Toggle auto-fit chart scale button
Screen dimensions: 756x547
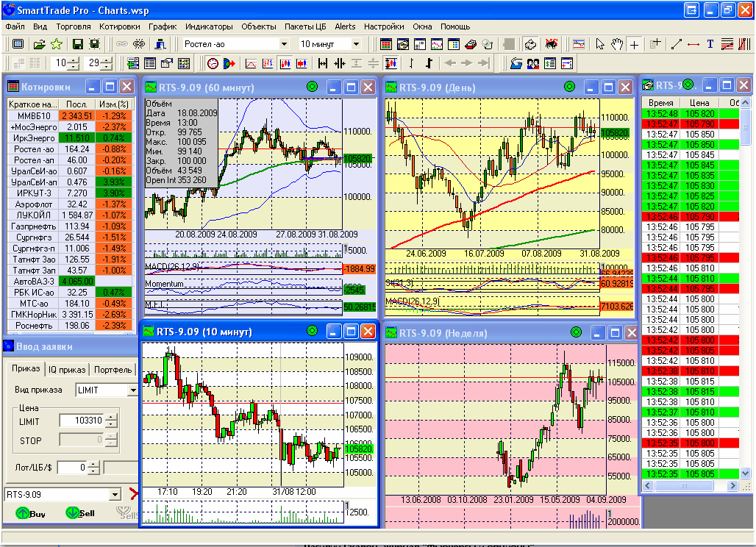391,63
